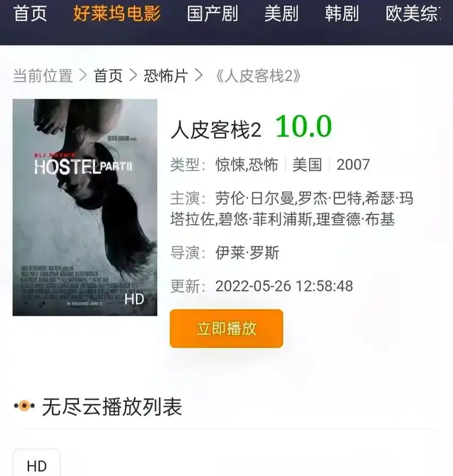Go to the 韩剧 tab

[342, 14]
